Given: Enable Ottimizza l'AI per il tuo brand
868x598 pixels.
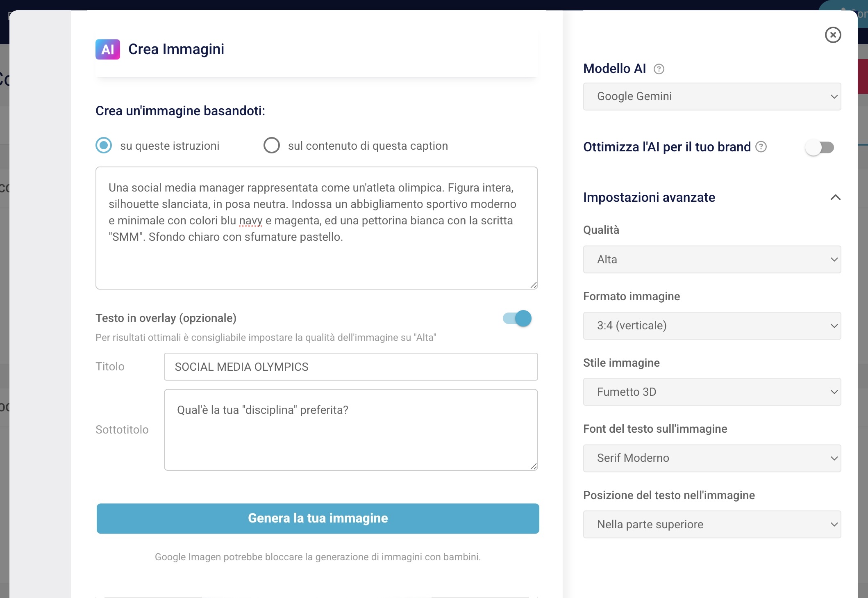Looking at the screenshot, I should [x=819, y=147].
